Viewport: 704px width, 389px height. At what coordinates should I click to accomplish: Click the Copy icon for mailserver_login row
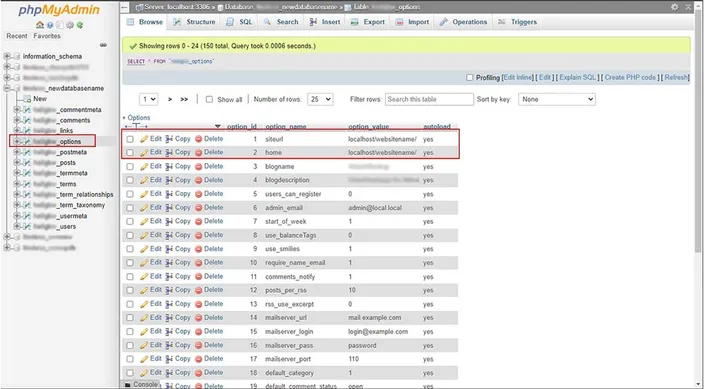click(x=169, y=332)
